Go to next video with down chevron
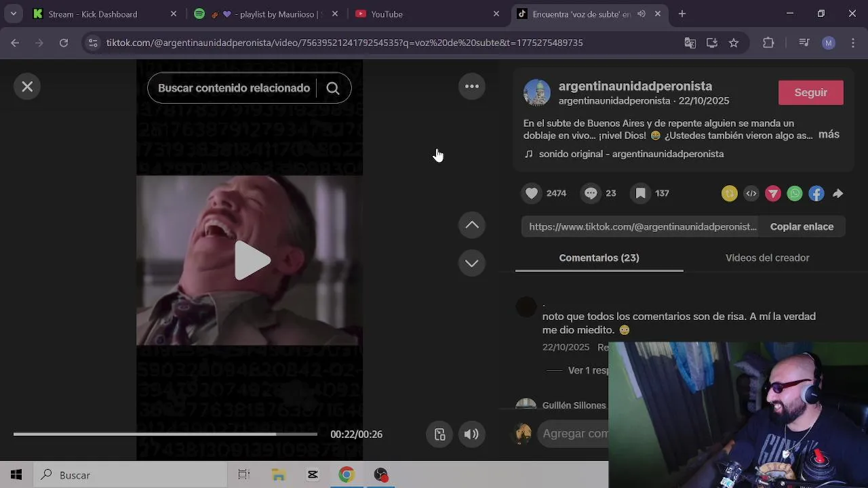Image resolution: width=868 pixels, height=488 pixels. pos(472,263)
